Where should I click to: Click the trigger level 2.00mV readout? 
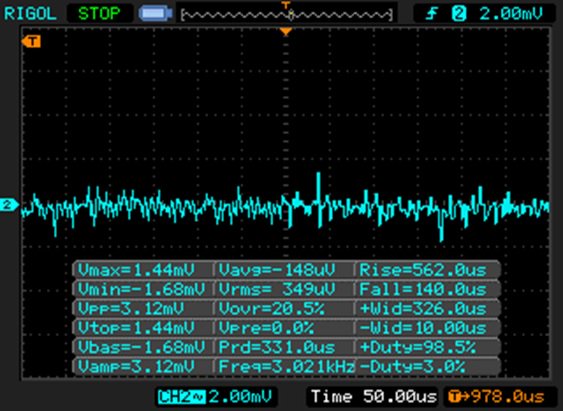511,14
